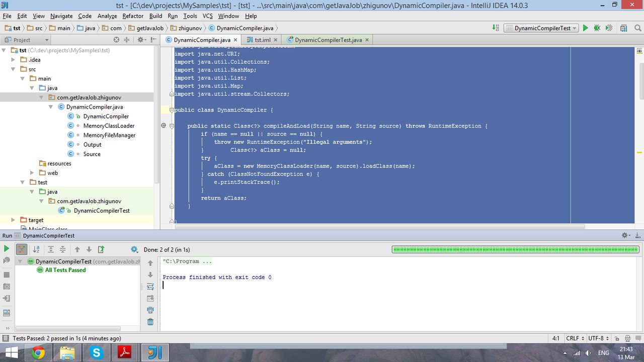The height and width of the screenshot is (362, 644).
Task: Clear all console output with the trash icon
Action: (x=150, y=322)
